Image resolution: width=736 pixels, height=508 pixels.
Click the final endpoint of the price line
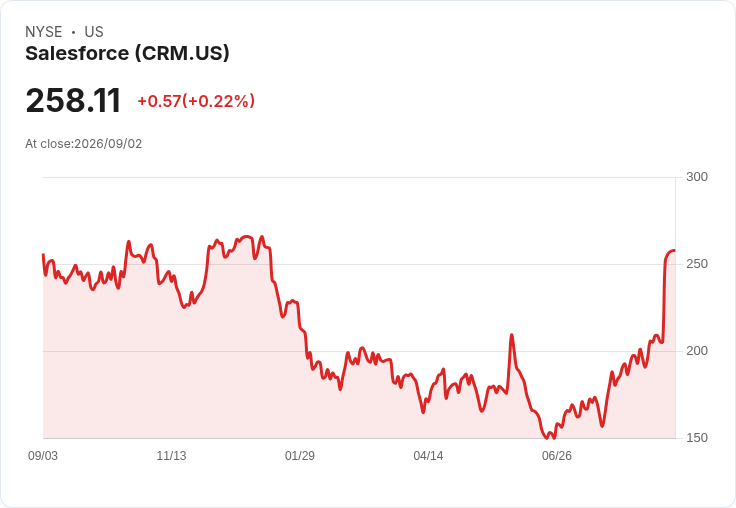click(675, 251)
